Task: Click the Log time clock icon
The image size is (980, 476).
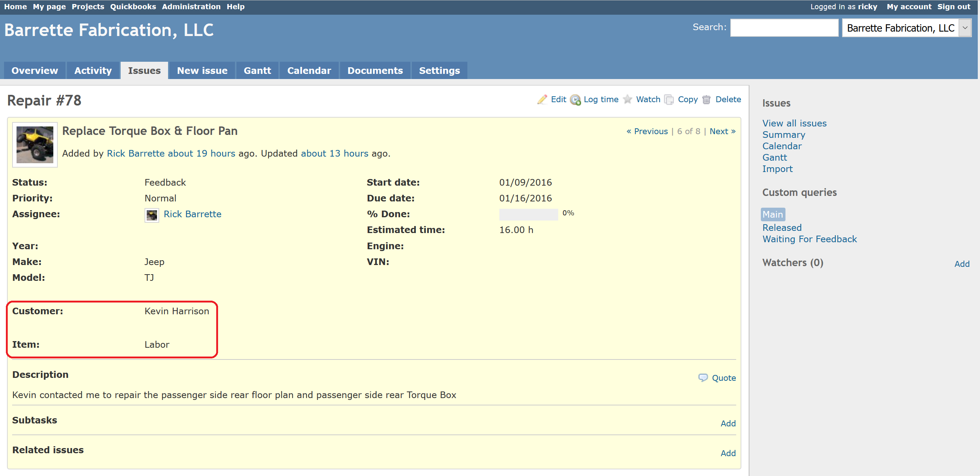Action: point(575,100)
